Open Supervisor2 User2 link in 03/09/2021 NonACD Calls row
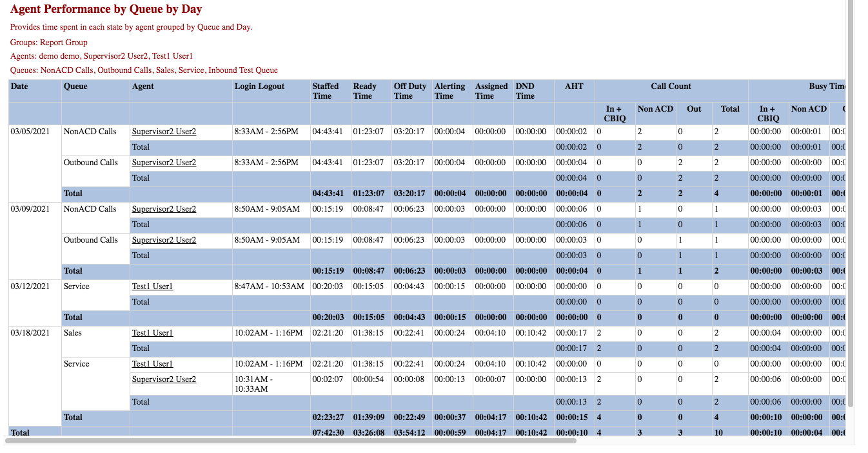 click(164, 209)
